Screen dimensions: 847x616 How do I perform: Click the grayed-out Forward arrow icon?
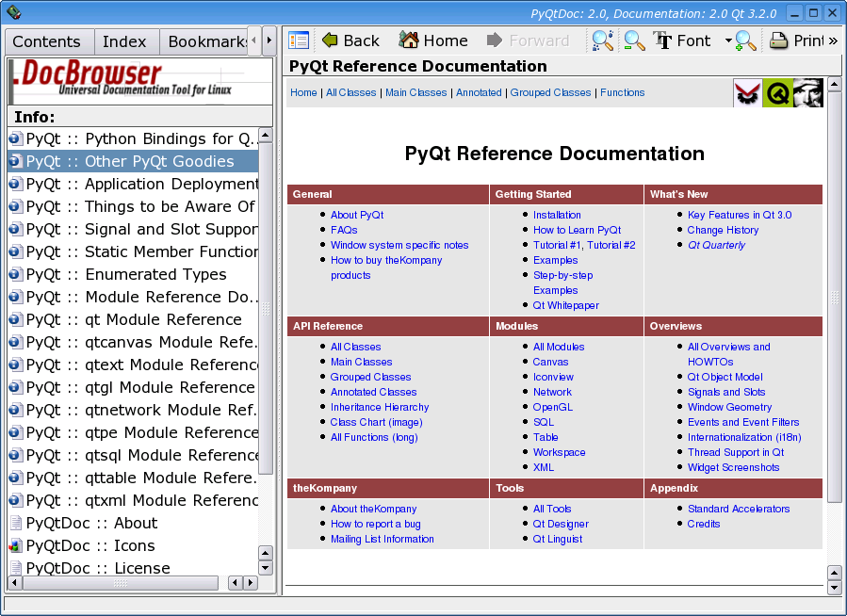(x=495, y=41)
